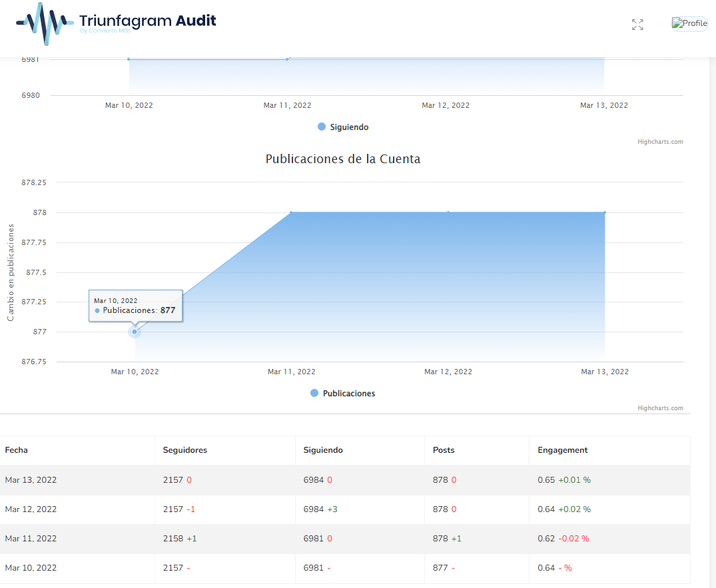This screenshot has width=716, height=588.
Task: Toggle the Publicaciones legend series
Action: [343, 394]
